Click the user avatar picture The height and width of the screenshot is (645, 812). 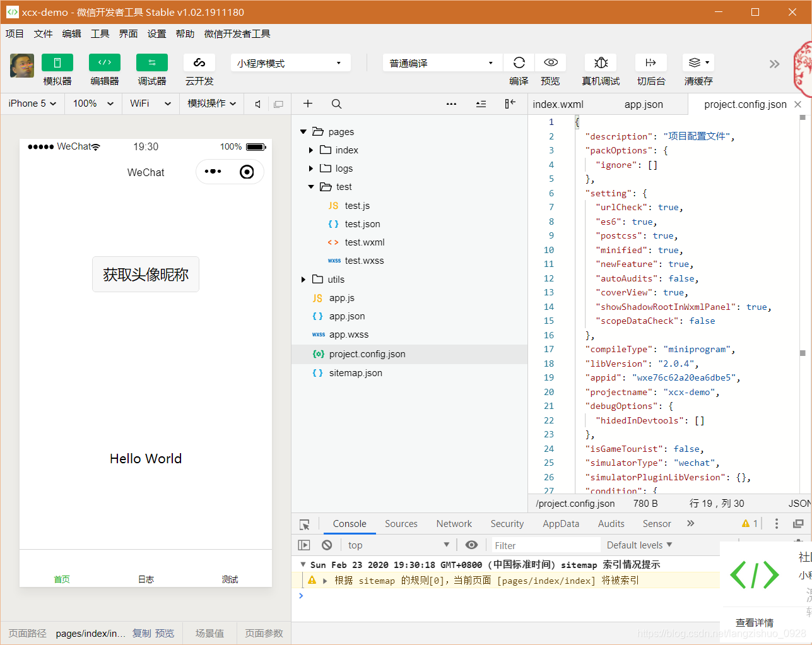click(22, 65)
